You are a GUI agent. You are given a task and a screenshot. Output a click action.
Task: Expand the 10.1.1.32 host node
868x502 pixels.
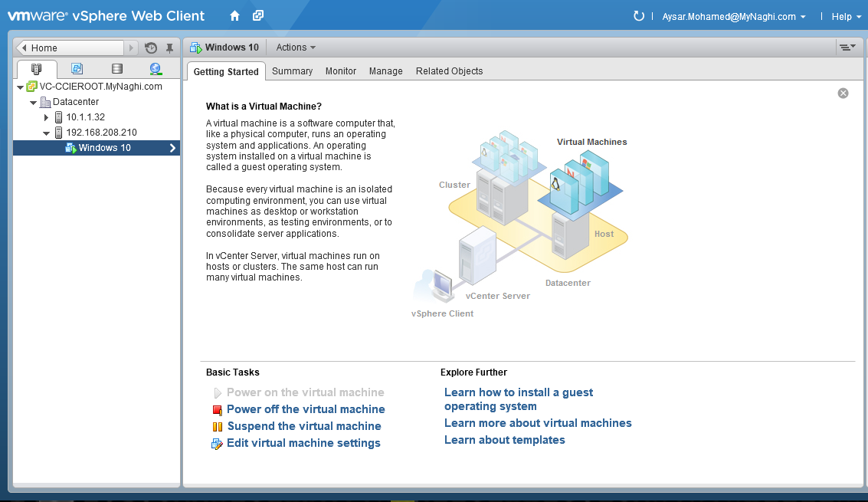tap(47, 117)
